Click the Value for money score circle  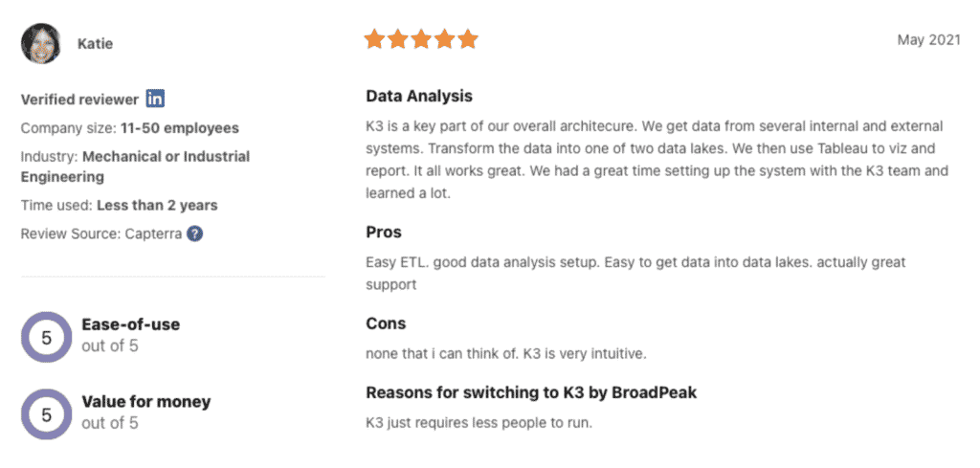(x=47, y=415)
